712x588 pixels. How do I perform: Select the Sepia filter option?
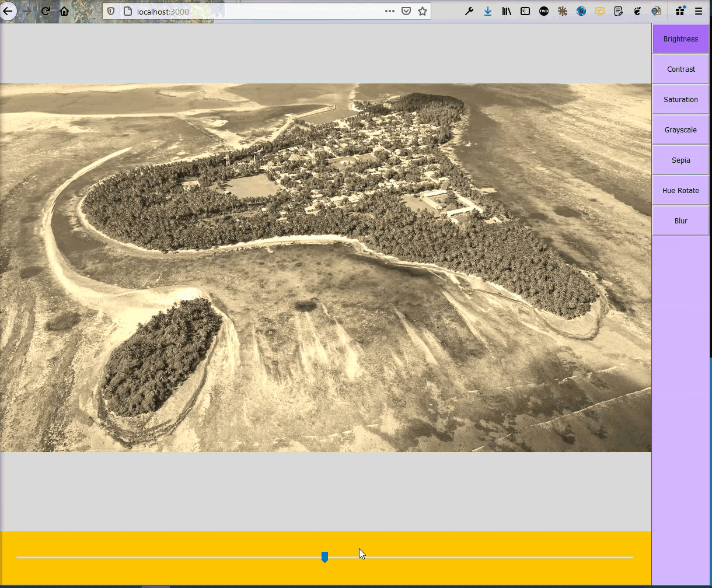(x=680, y=160)
